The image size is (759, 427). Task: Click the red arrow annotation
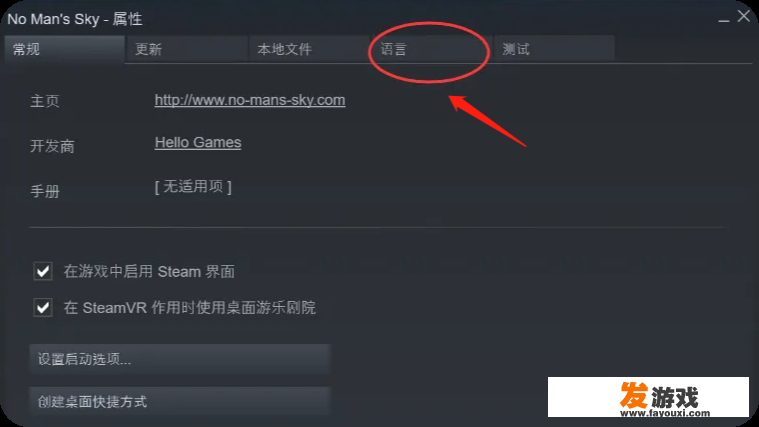486,121
